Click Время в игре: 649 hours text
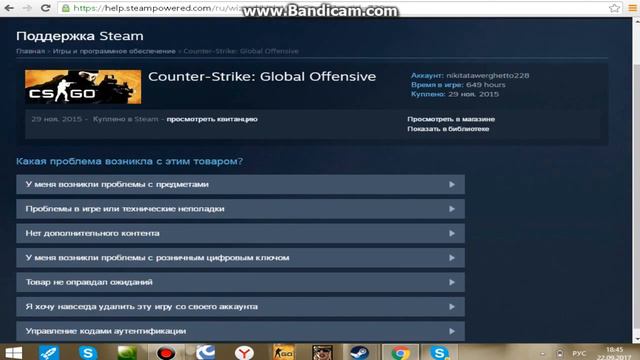The width and height of the screenshot is (640, 360). coord(458,85)
